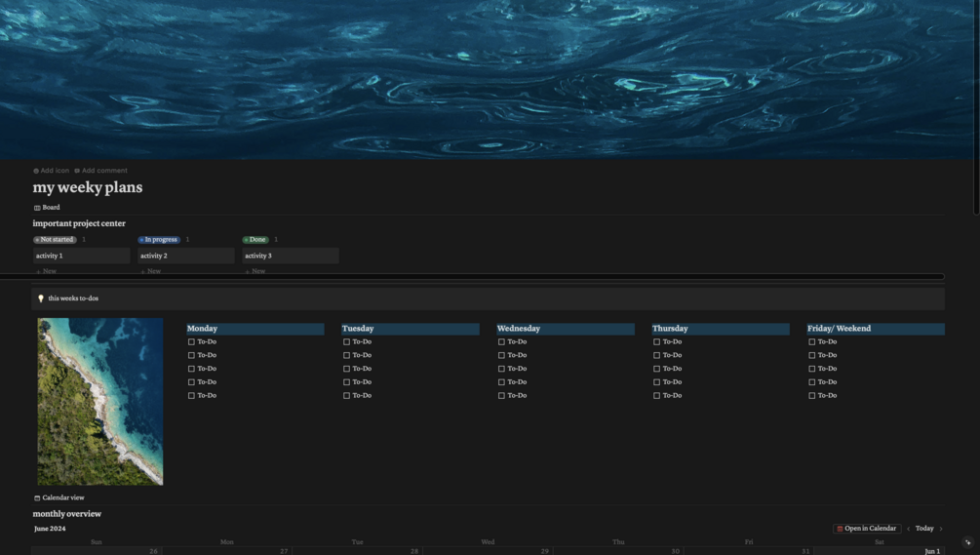Click the monthly overview database title
This screenshot has width=980, height=555.
point(67,514)
